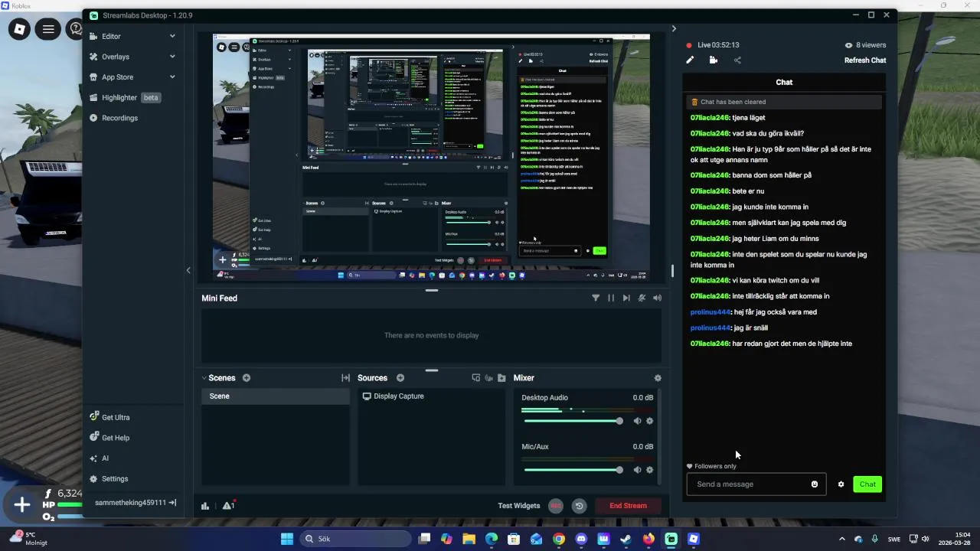The width and height of the screenshot is (980, 551).
Task: Open the warning notifications icon
Action: coord(228,506)
